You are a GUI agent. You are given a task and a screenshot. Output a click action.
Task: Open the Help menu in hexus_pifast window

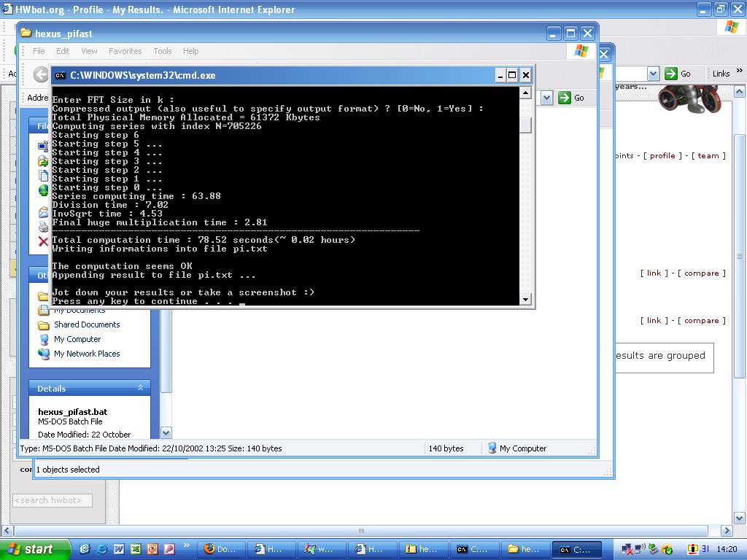pyautogui.click(x=190, y=51)
